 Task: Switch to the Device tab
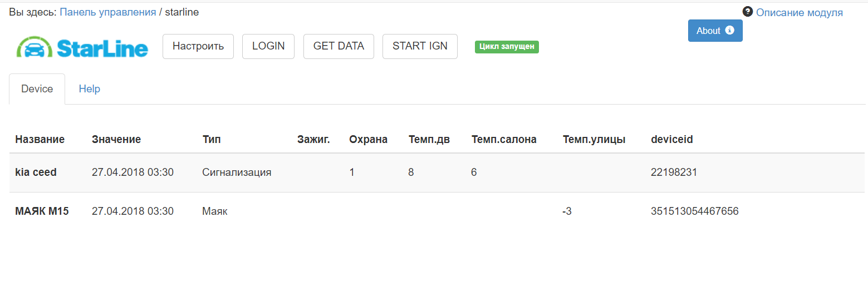coord(37,89)
